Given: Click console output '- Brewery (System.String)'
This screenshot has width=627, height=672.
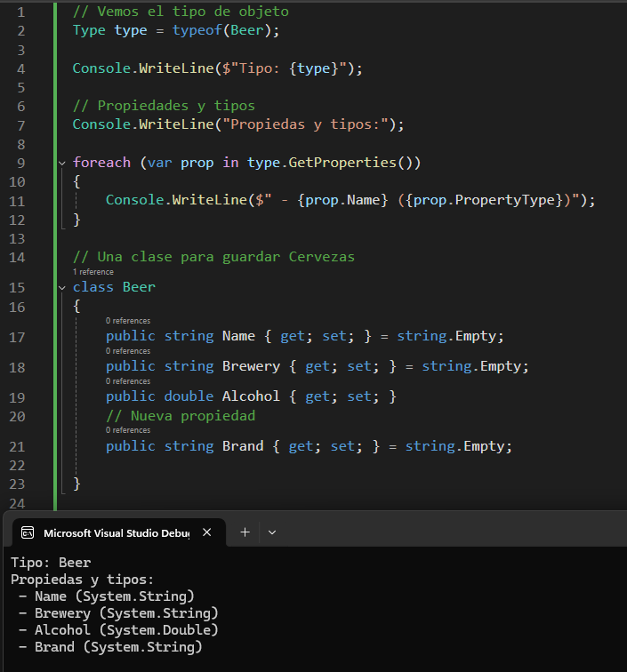Looking at the screenshot, I should [118, 613].
